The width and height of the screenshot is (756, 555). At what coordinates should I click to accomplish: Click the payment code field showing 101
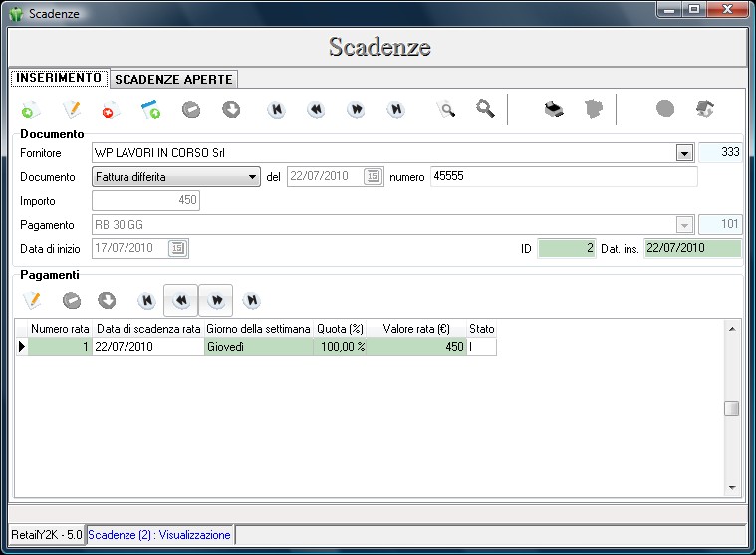click(720, 224)
